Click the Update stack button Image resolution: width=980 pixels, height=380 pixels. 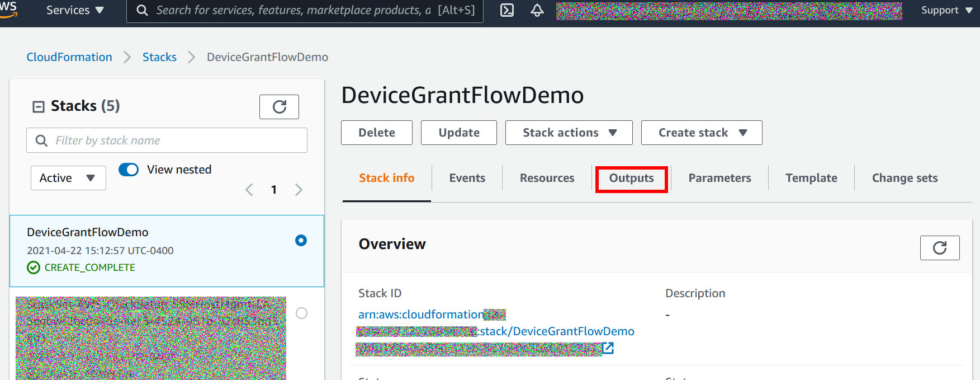pyautogui.click(x=459, y=133)
